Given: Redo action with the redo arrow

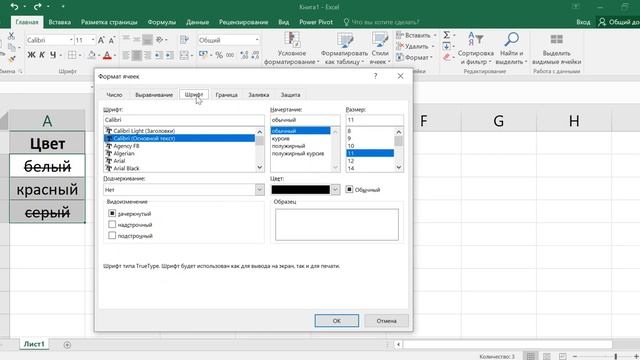Looking at the screenshot, I should [38, 7].
